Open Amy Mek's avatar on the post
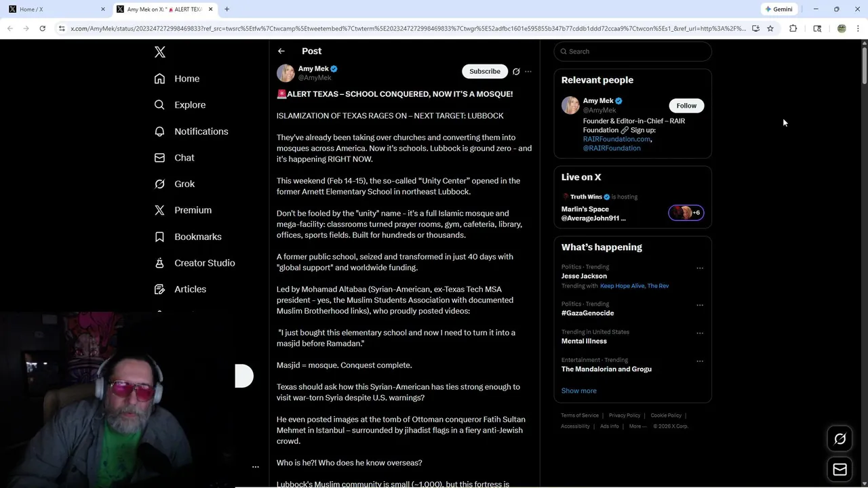868x488 pixels. [285, 73]
